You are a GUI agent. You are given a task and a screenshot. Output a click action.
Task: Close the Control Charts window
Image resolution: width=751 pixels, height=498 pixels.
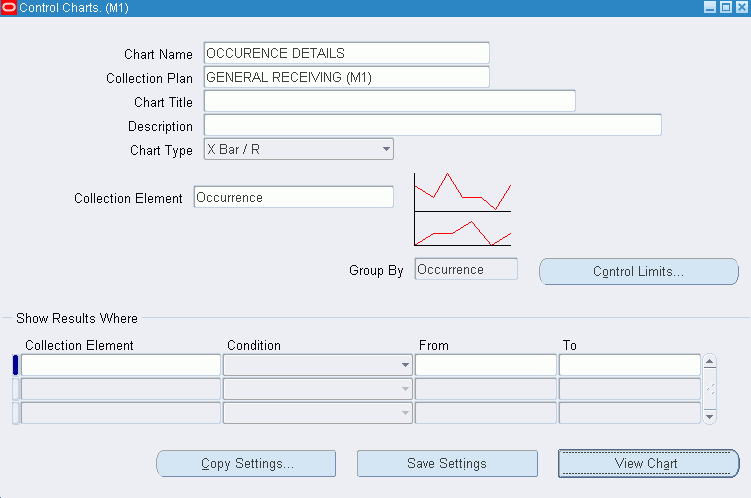[742, 7]
